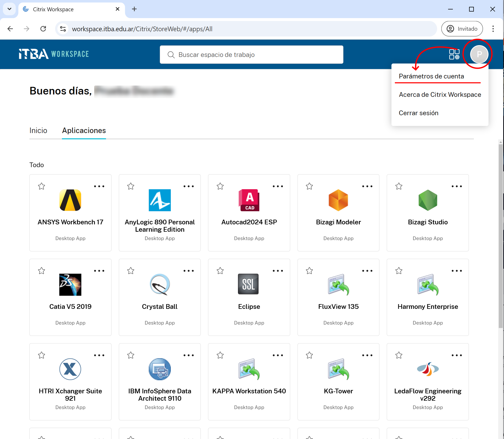Favorite AnyLogic 890 with its star
This screenshot has height=439, width=504.
[x=131, y=186]
